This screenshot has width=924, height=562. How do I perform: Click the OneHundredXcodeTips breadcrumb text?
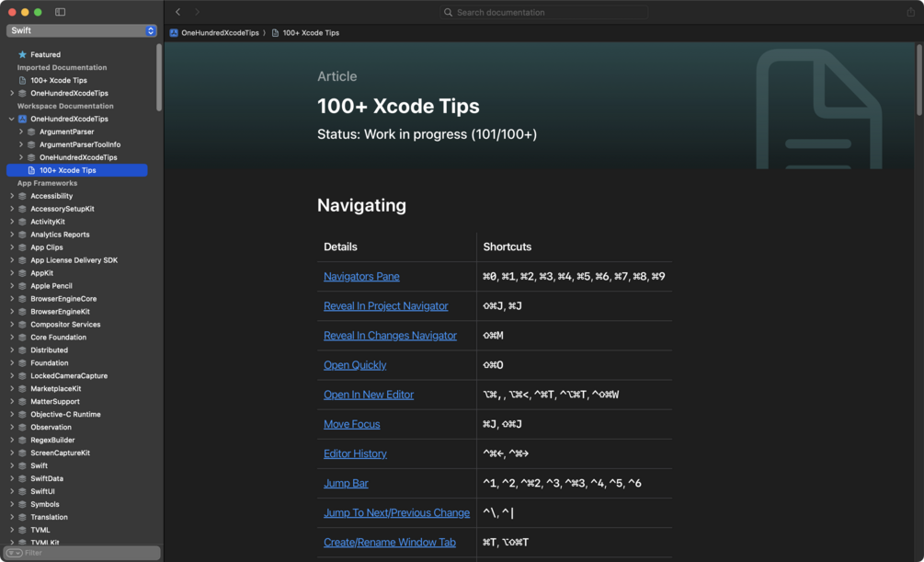click(x=220, y=33)
